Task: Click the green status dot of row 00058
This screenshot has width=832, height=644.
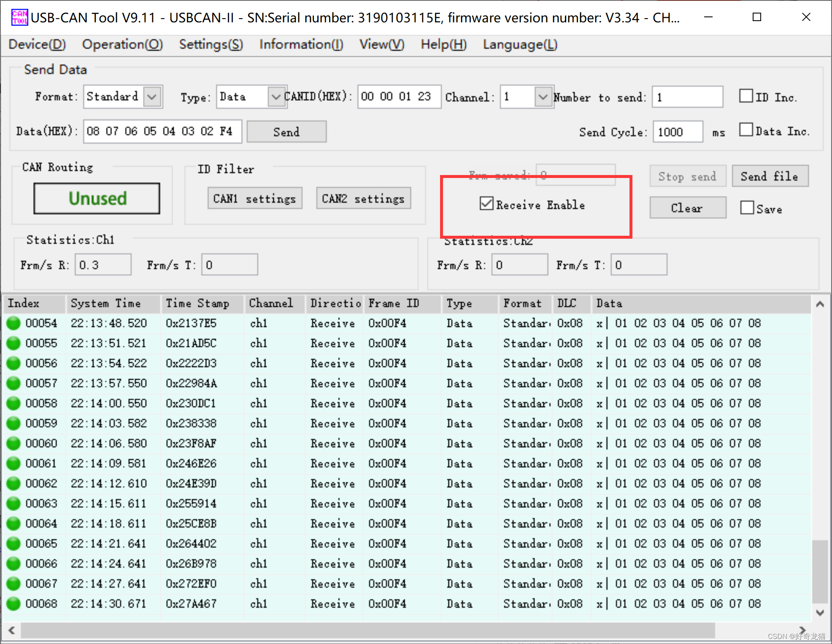Action: tap(14, 403)
